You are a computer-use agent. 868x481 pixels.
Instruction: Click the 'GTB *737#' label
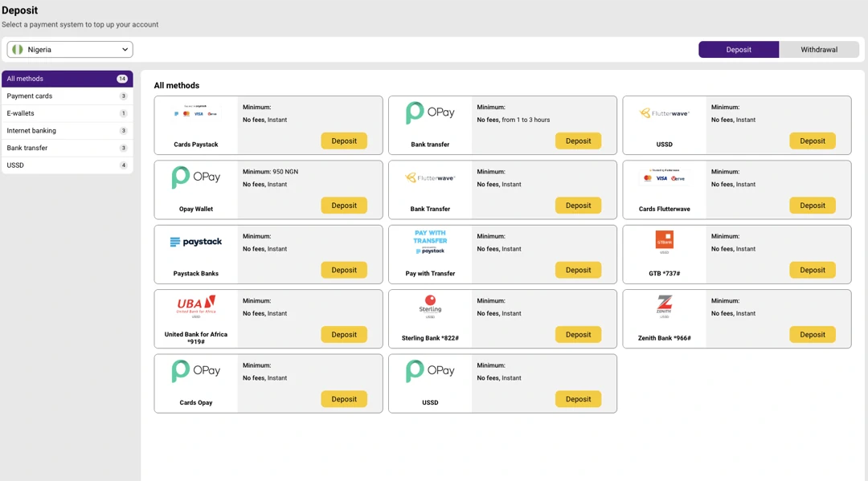click(665, 273)
